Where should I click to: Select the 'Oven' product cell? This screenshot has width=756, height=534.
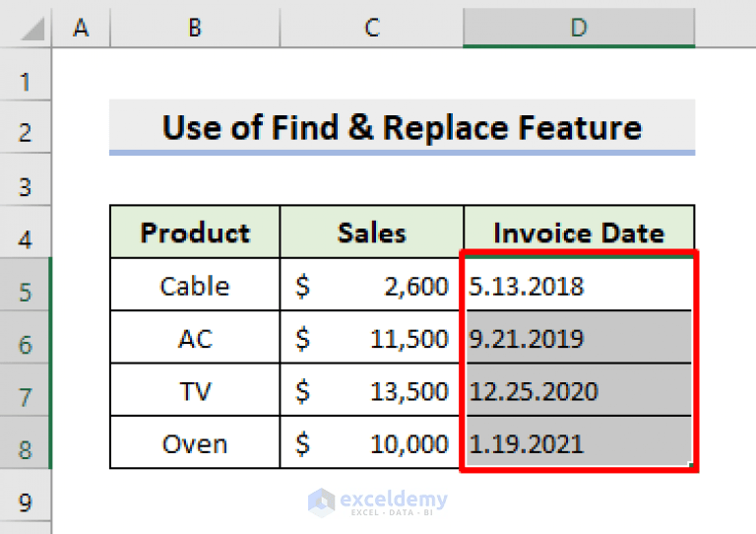pyautogui.click(x=195, y=442)
